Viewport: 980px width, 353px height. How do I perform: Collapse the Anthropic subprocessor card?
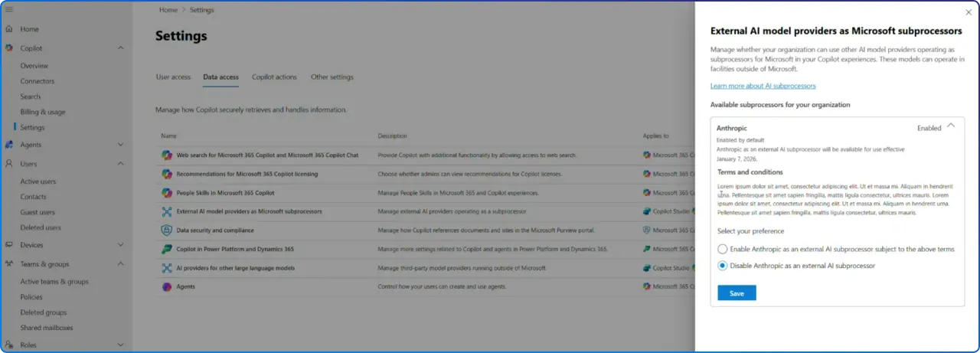click(x=951, y=126)
